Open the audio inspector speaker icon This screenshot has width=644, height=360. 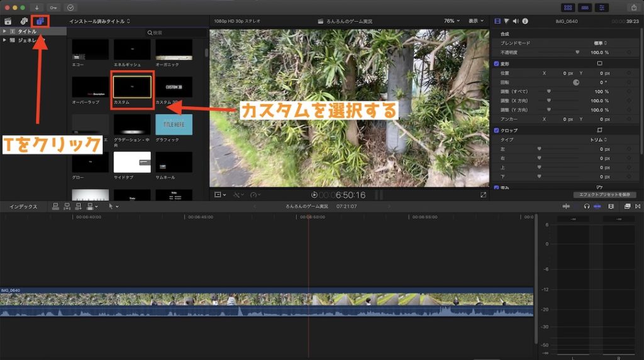[x=516, y=21]
